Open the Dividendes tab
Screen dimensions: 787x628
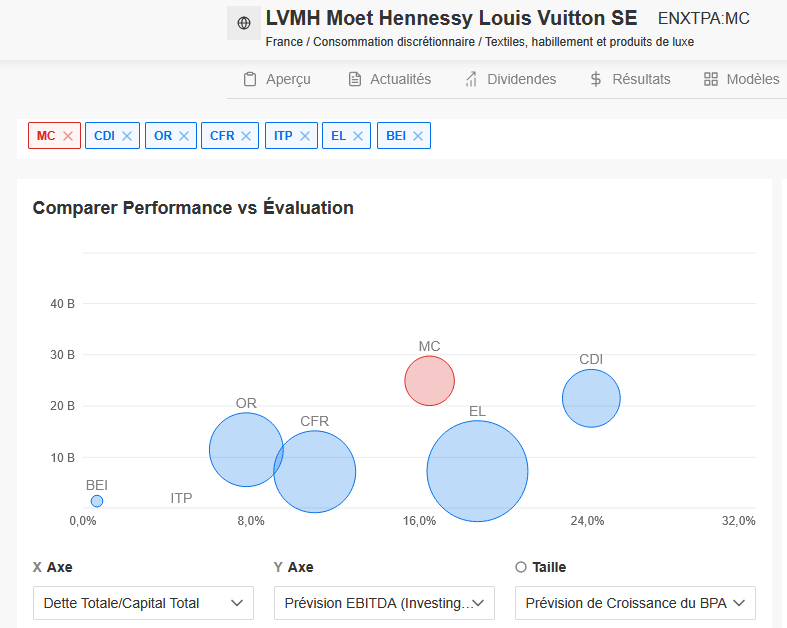click(x=510, y=79)
